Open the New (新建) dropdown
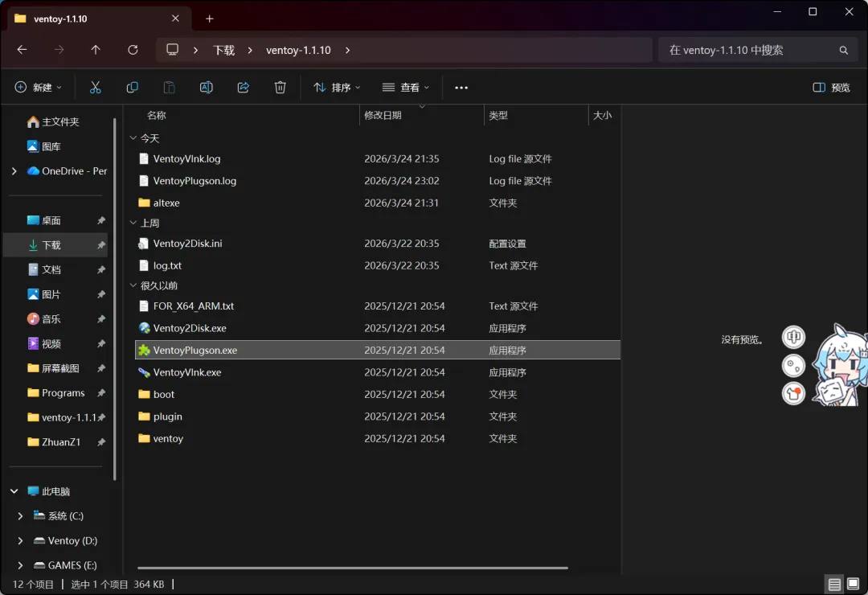 tap(39, 88)
